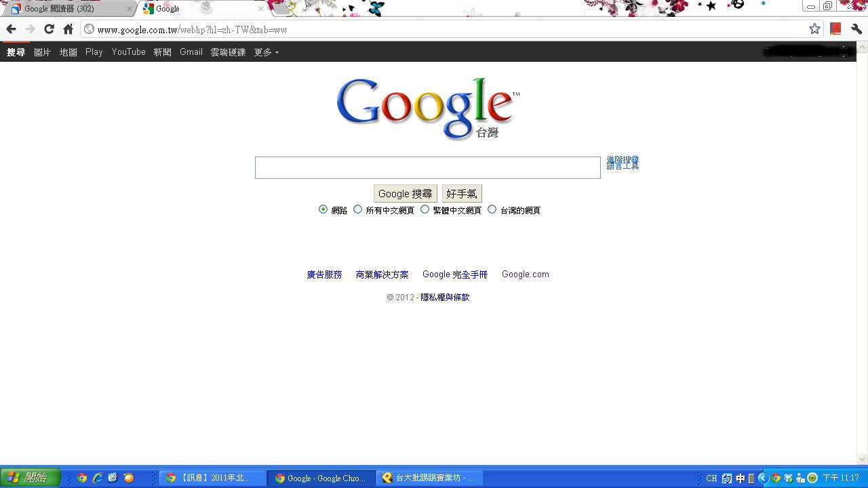
Task: Open the Google.com link
Action: (x=526, y=274)
